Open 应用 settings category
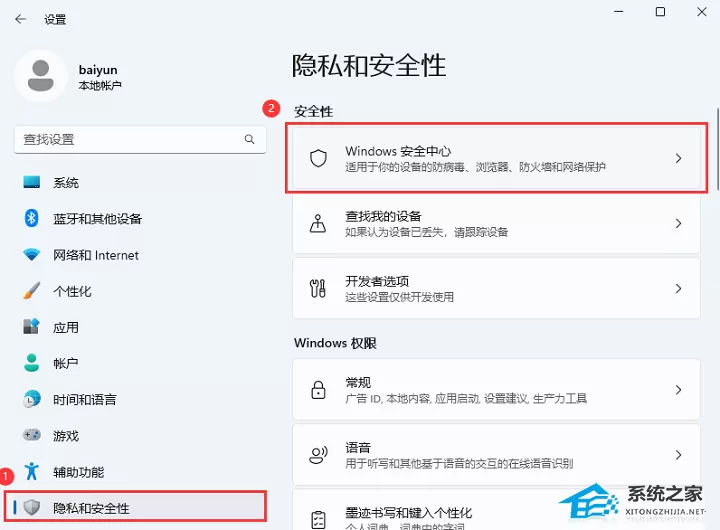Viewport: 720px width, 530px height. 140,327
